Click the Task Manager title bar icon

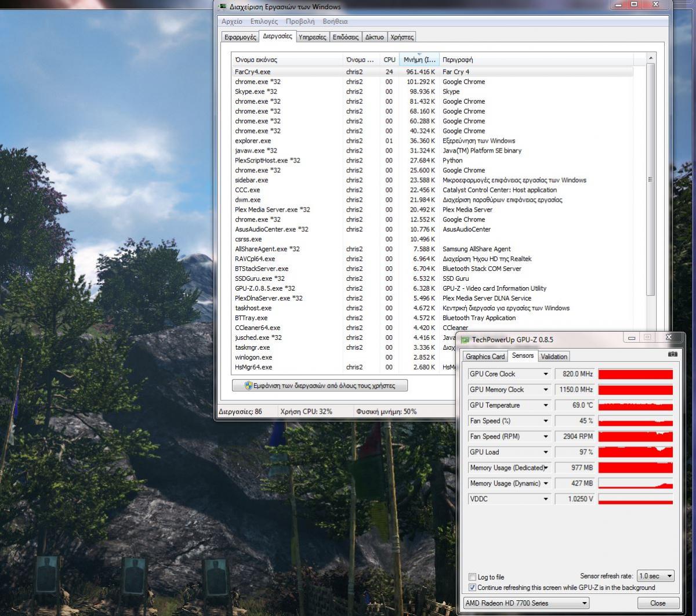(x=223, y=7)
